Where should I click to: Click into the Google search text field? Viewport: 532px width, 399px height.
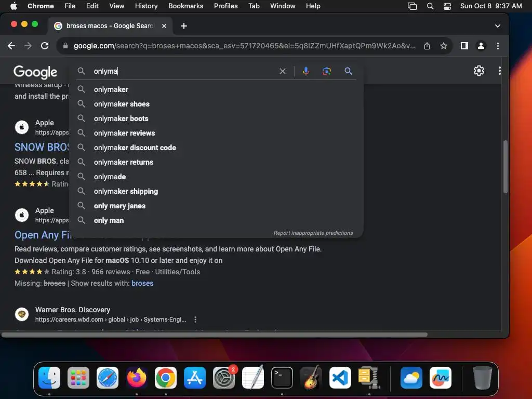183,71
